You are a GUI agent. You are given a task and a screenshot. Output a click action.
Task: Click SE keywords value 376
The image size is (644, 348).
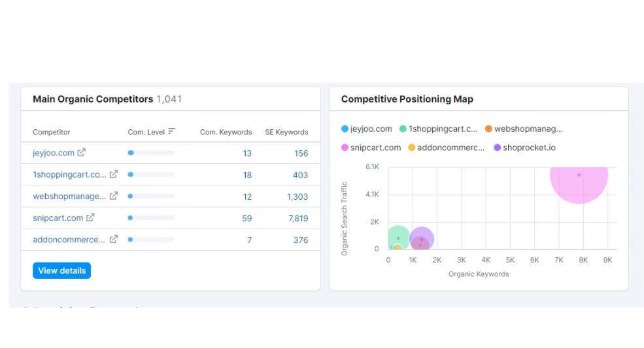tap(301, 240)
